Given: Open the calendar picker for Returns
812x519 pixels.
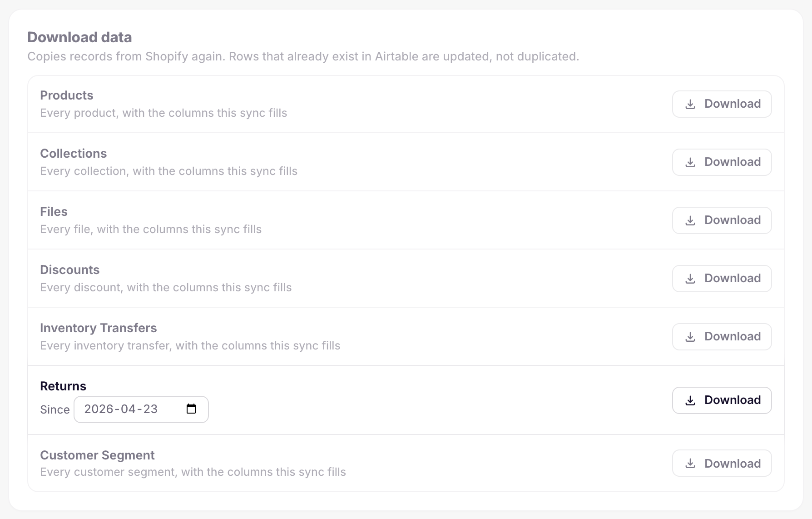Looking at the screenshot, I should click(x=191, y=409).
